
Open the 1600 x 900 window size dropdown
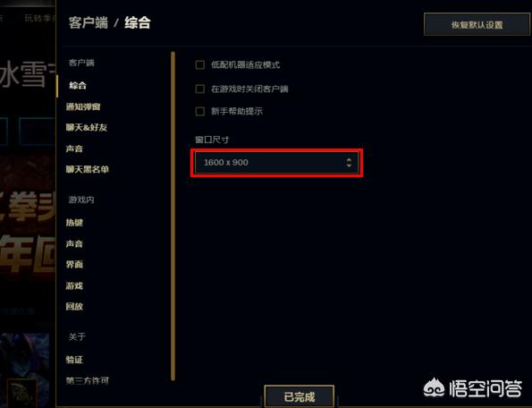coord(276,163)
